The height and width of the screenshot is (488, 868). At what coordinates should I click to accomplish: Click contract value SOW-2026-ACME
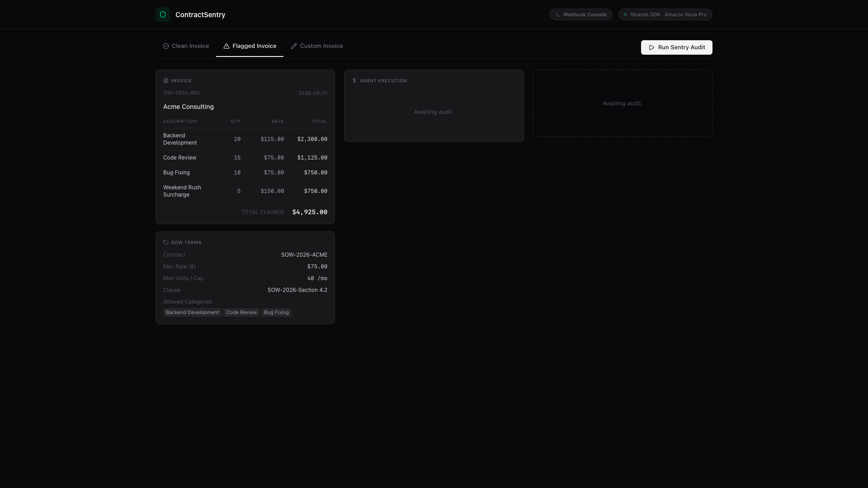[x=304, y=255]
